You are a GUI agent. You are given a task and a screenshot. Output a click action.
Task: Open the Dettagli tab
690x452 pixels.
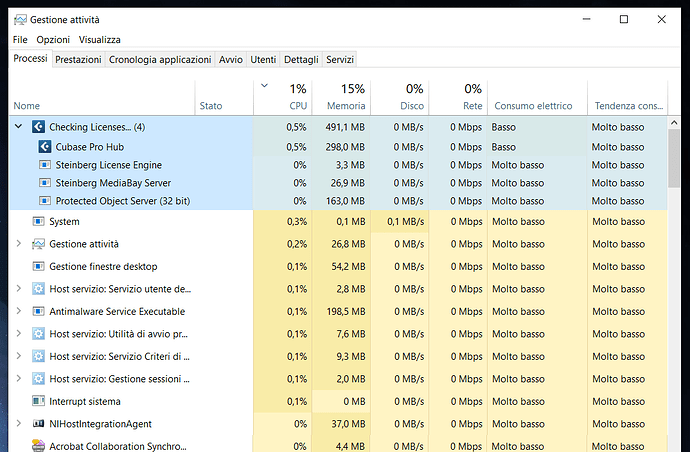pos(300,60)
